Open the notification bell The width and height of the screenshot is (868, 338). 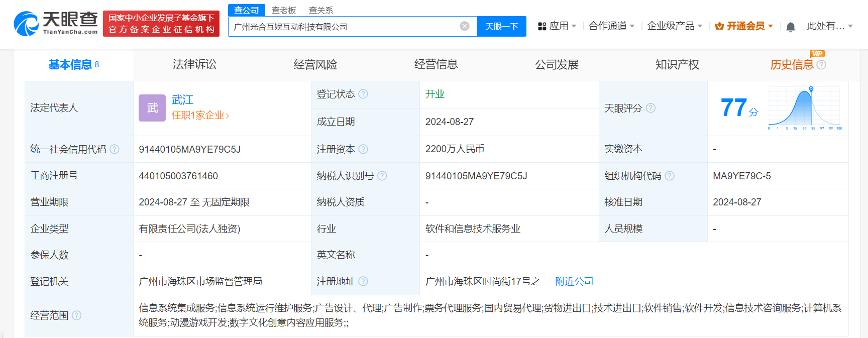(x=790, y=27)
